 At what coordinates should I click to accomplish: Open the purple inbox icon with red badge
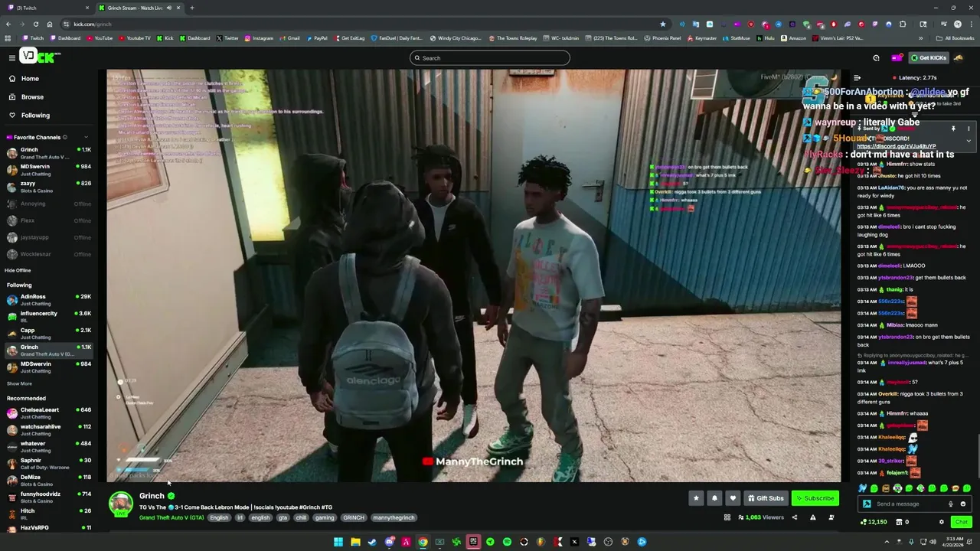click(x=897, y=57)
